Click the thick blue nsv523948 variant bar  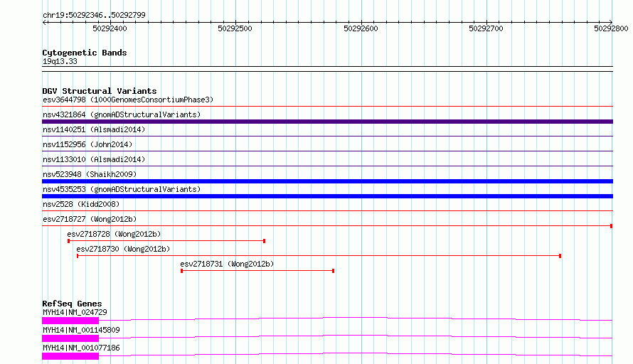[x=327, y=181]
